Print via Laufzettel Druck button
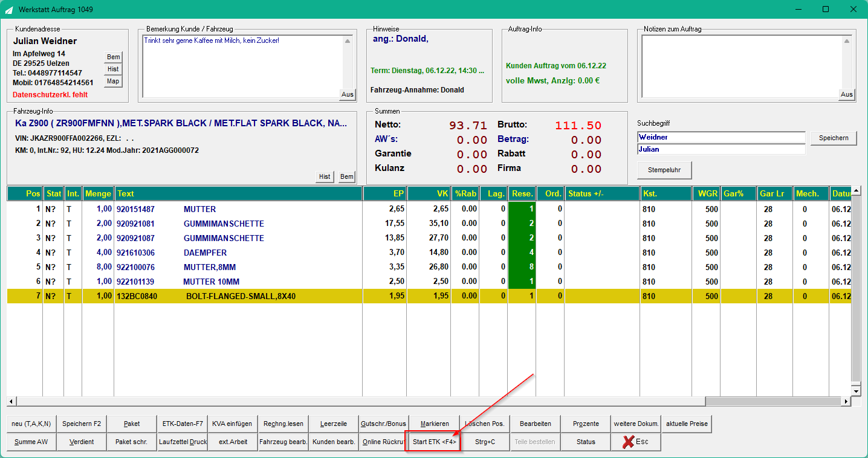The width and height of the screenshot is (868, 458). click(x=183, y=442)
